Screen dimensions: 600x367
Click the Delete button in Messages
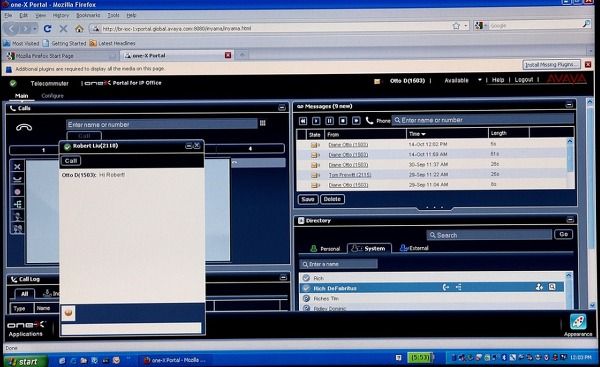click(332, 199)
